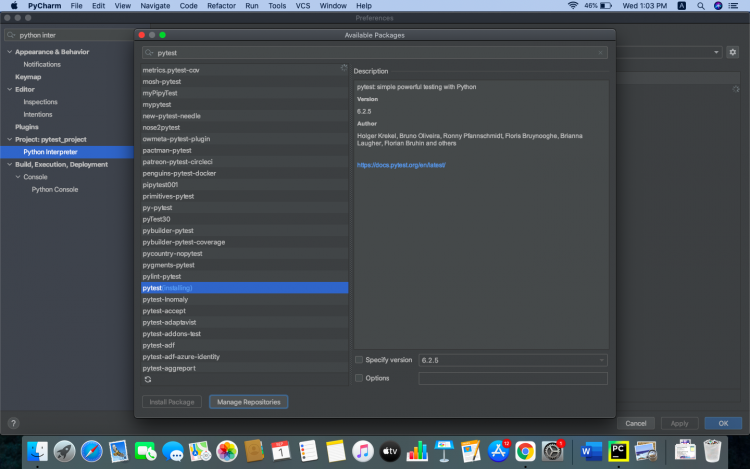Open Pages from the dock
750x469 pixels.
[471, 451]
